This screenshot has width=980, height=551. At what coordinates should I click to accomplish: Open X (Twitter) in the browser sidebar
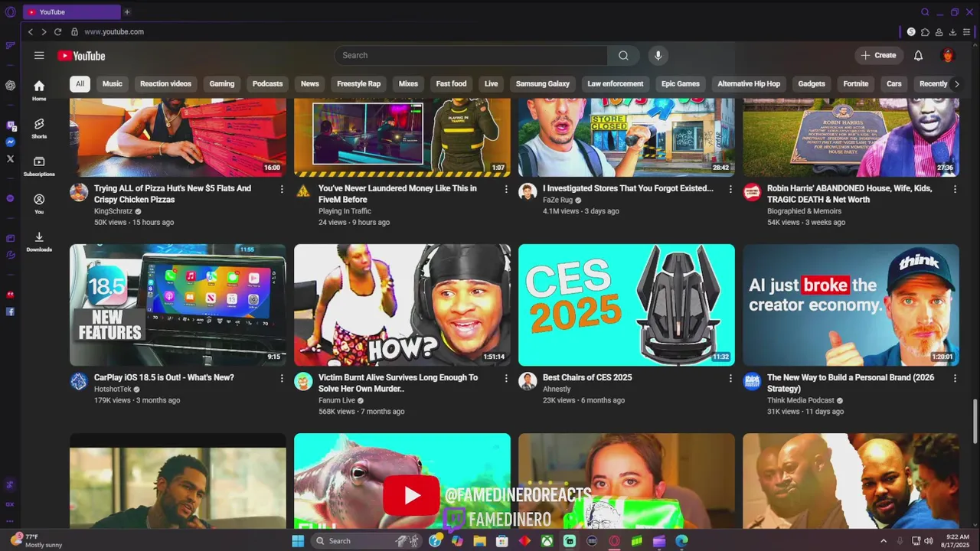click(x=10, y=158)
